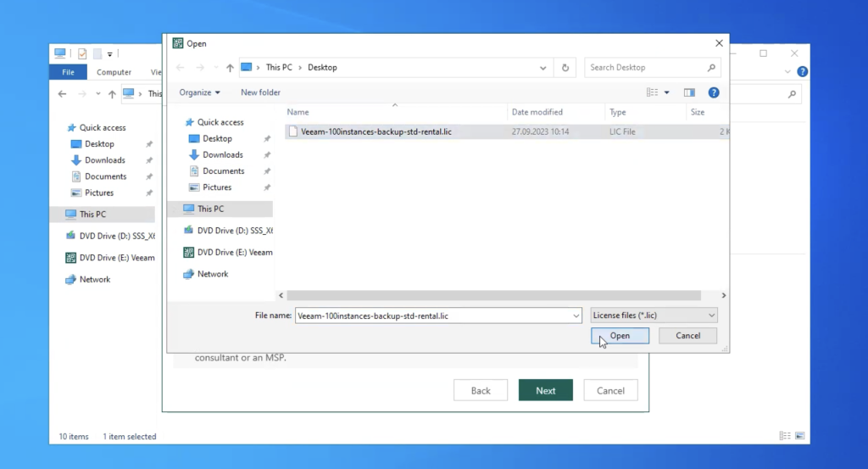Screen dimensions: 868x469
Task: Click the horizontal scrollbar in file list
Action: [494, 296]
